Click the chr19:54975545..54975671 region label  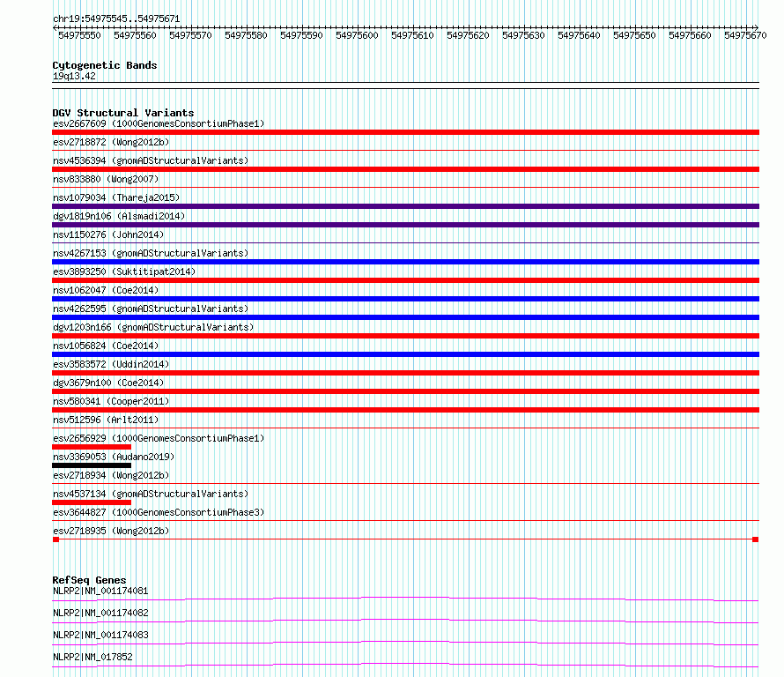click(x=116, y=19)
